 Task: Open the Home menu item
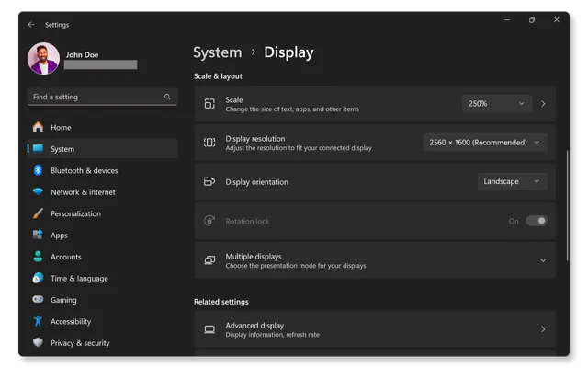[102, 127]
